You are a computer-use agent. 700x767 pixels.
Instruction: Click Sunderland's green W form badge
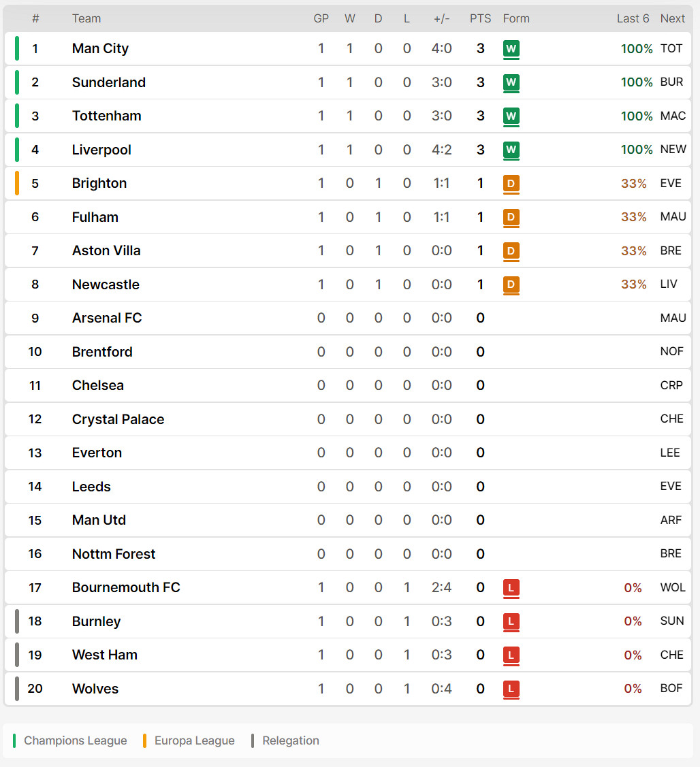click(x=511, y=82)
